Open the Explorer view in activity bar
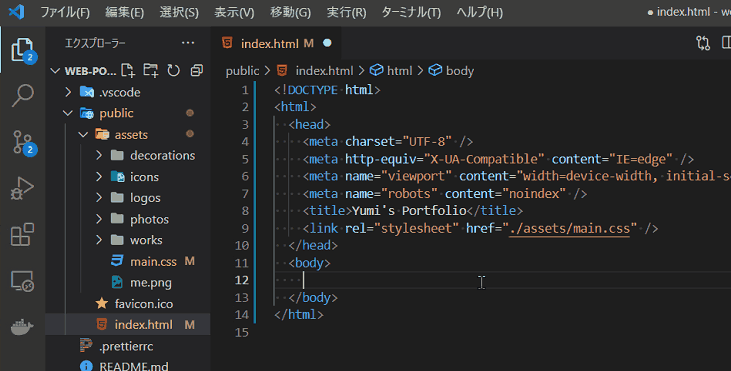Viewport: 731px width, 371px height. click(x=22, y=49)
